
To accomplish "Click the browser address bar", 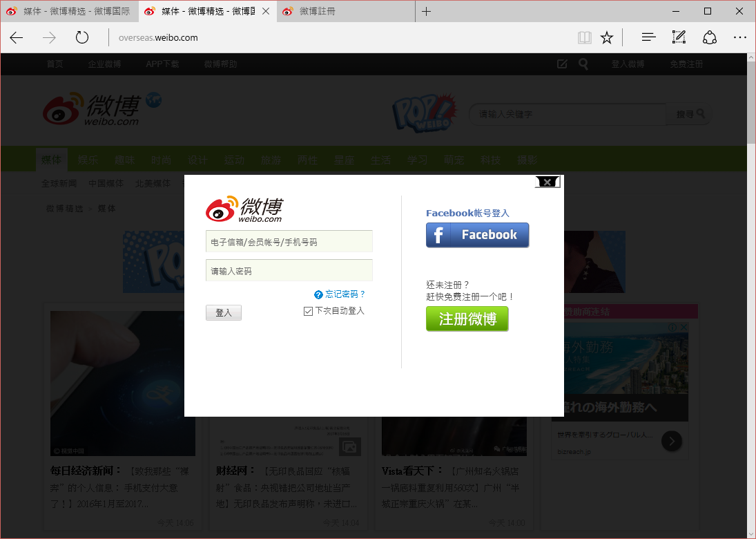I will point(338,37).
